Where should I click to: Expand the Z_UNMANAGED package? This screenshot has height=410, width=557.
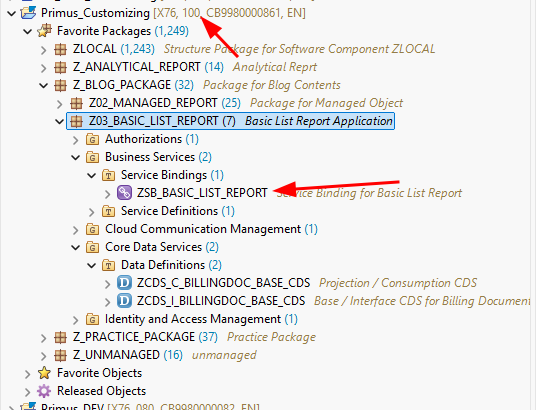click(44, 356)
